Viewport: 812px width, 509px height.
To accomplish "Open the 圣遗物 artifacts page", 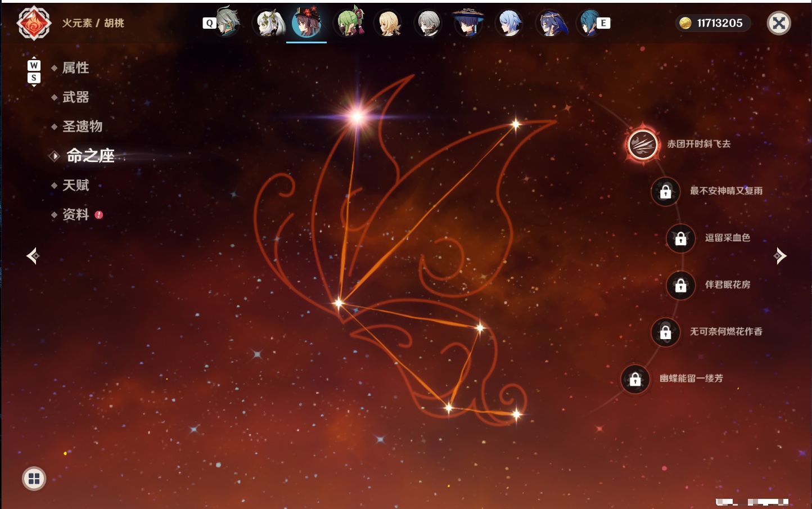I will 82,127.
